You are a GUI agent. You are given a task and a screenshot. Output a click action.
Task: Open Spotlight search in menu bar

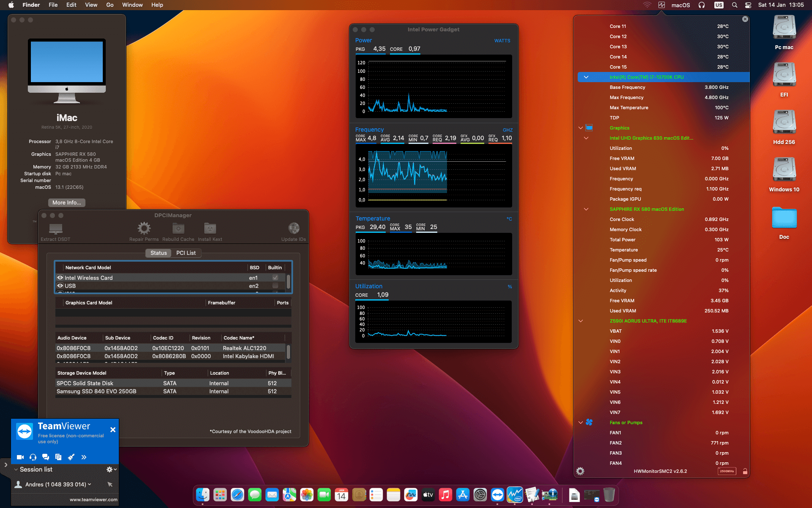click(x=735, y=5)
